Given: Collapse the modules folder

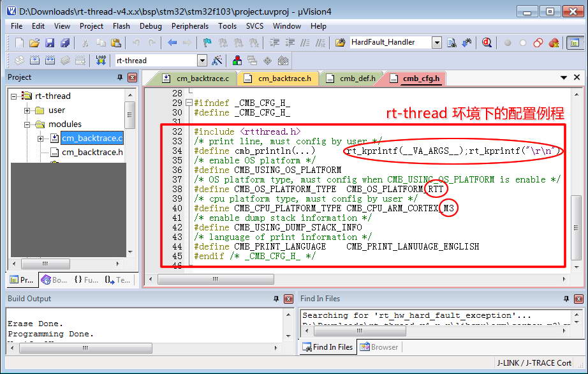Looking at the screenshot, I should 27,124.
